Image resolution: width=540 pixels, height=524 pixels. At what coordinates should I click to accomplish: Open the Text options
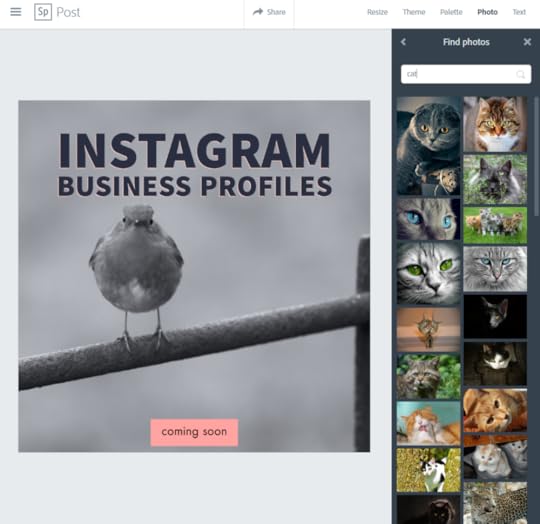(519, 12)
